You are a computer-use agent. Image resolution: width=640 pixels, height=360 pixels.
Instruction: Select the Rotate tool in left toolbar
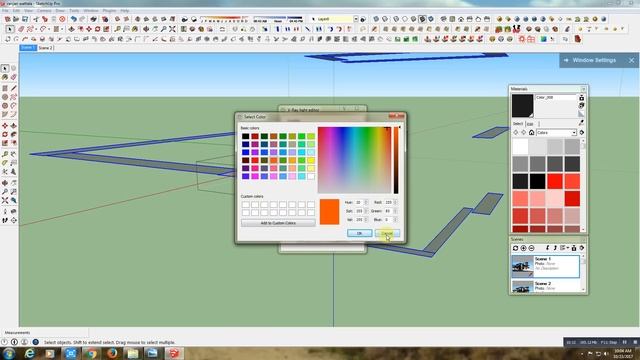(5, 134)
